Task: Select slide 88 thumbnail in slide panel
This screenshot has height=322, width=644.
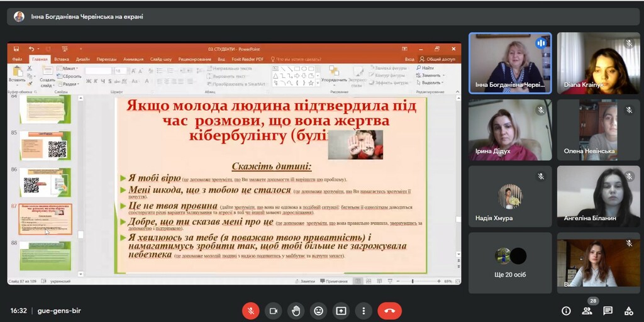Action: tap(45, 256)
